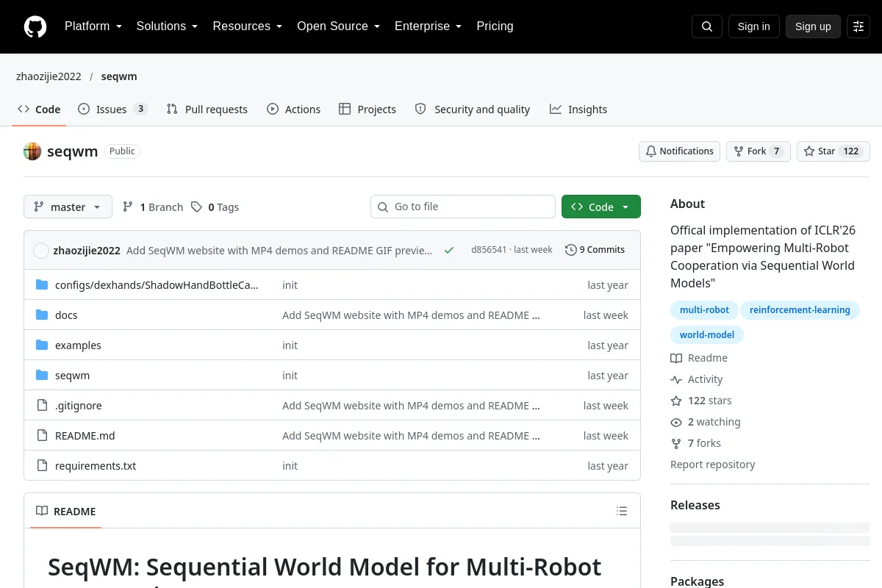Open the 9 Commits history
This screenshot has width=882, height=588.
pyautogui.click(x=595, y=250)
